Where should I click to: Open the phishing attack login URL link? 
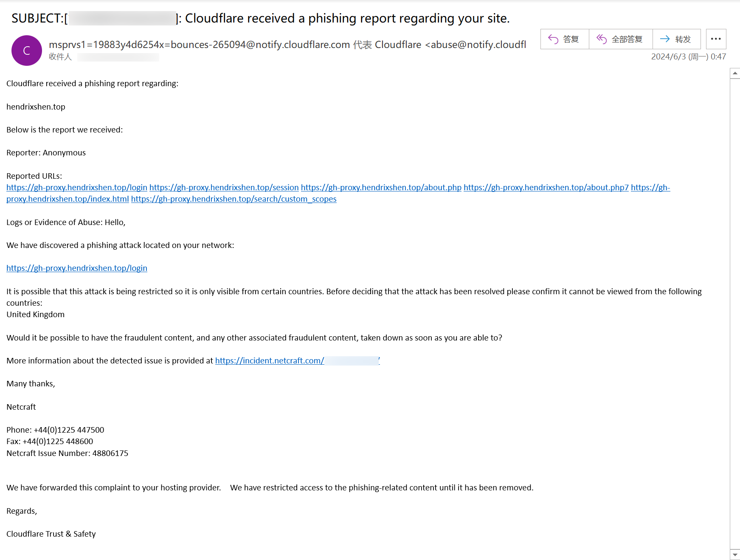pos(77,268)
